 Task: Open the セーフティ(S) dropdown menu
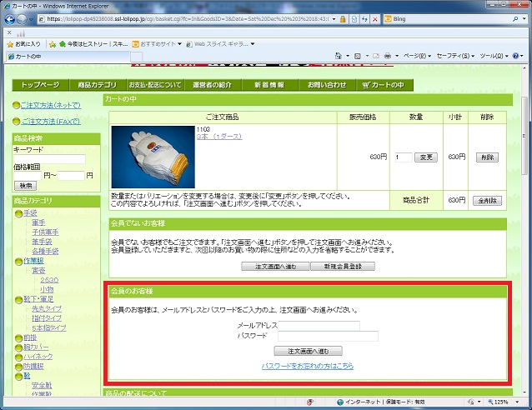tap(455, 57)
